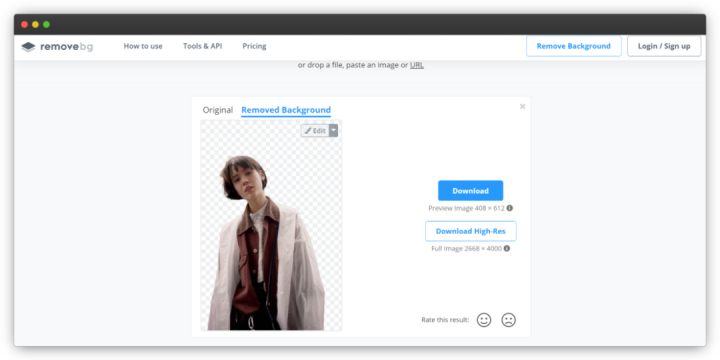Image resolution: width=720 pixels, height=360 pixels.
Task: Close the result card with the X
Action: [x=522, y=107]
